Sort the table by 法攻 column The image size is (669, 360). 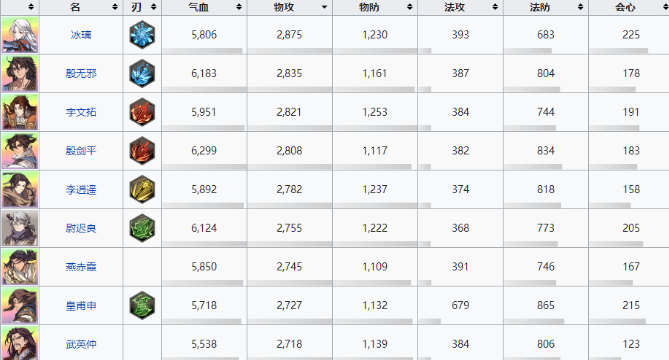(460, 7)
